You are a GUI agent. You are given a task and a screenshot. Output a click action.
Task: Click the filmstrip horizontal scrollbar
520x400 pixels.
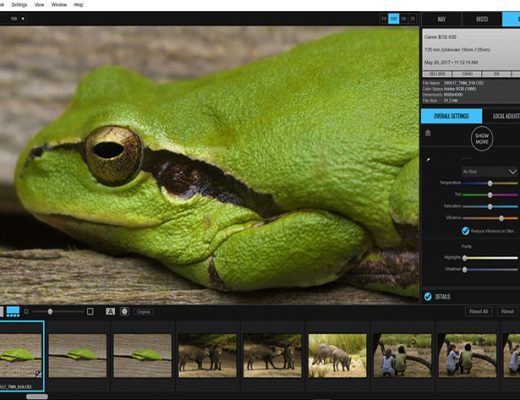tap(37, 396)
